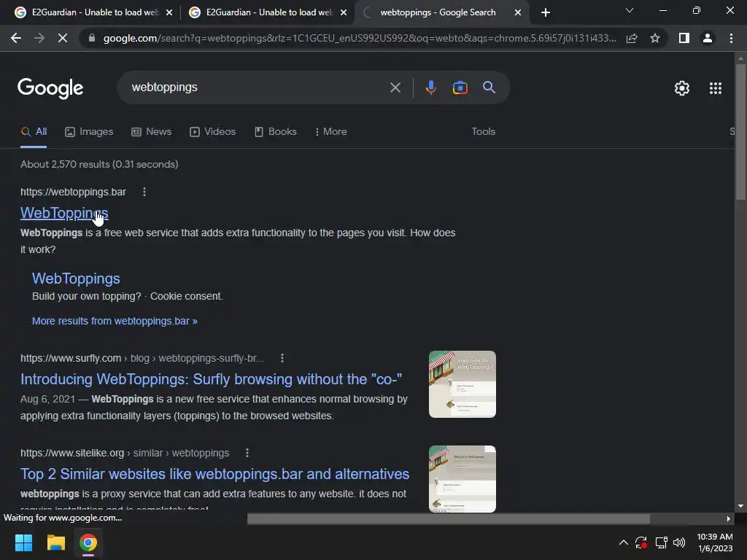
Task: Open Introducing WebToppings Surfly article
Action: pyautogui.click(x=211, y=379)
